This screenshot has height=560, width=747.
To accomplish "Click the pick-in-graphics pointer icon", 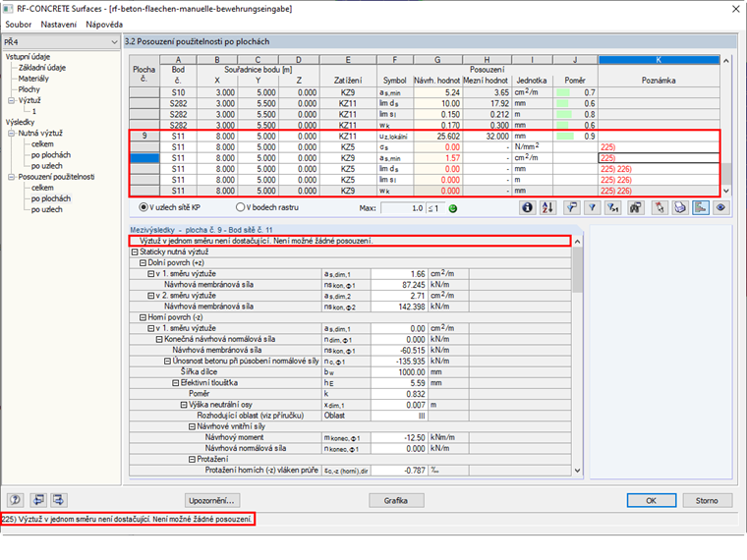I will tap(660, 207).
